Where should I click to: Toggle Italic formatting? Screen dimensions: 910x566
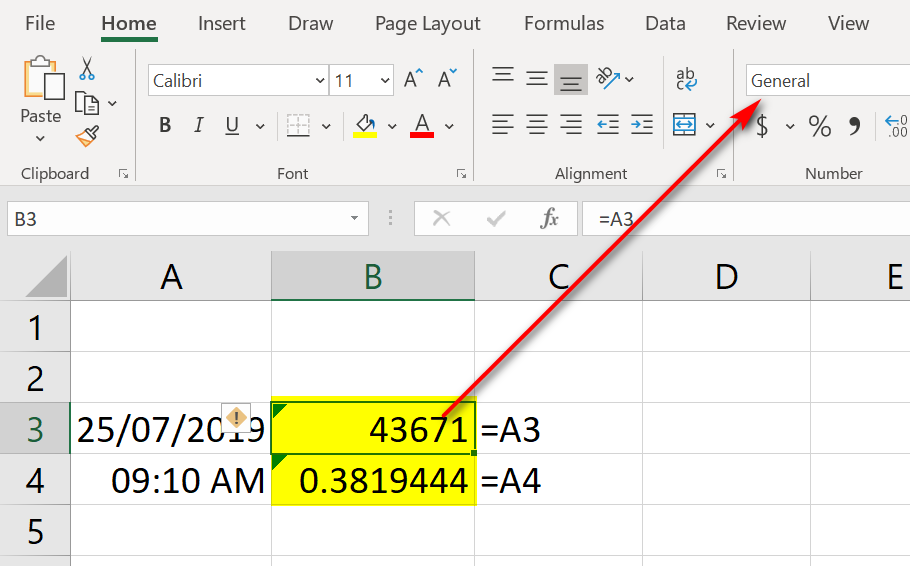198,125
